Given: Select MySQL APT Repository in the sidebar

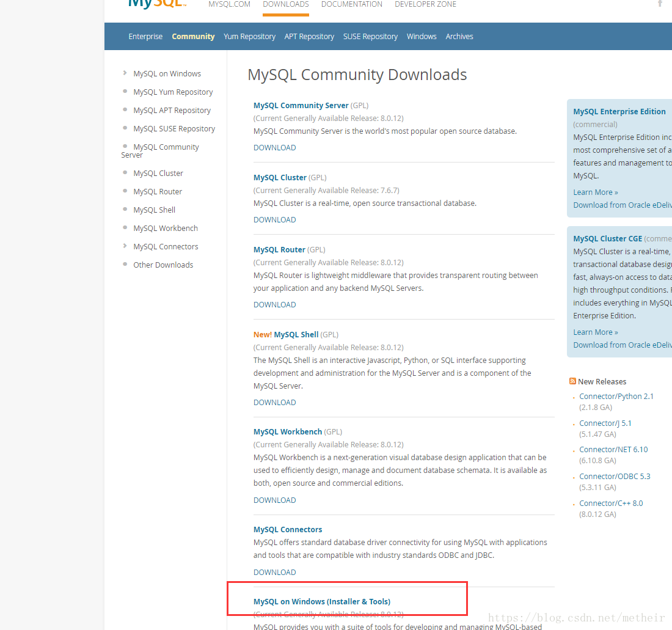Looking at the screenshot, I should (172, 111).
